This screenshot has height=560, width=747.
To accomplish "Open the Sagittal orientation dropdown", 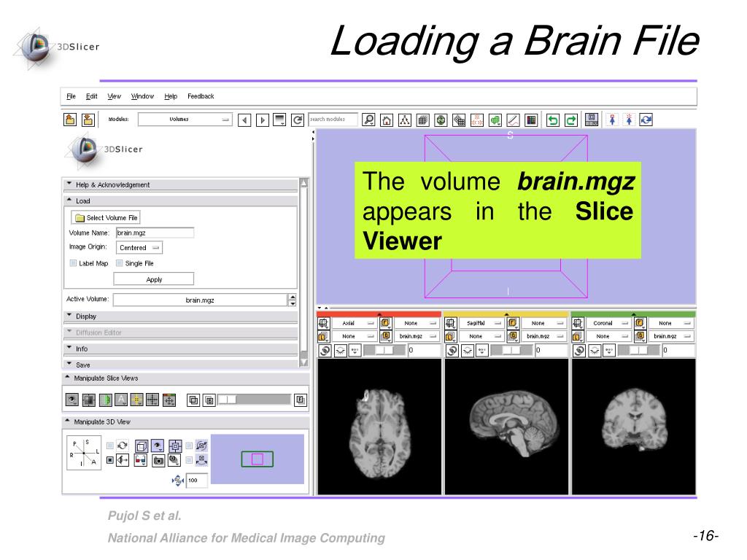I will (481, 323).
